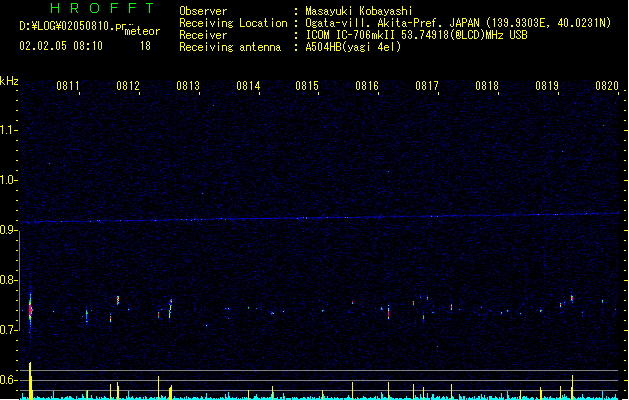Click the 0814 time axis label
Screen dimensions: 629x400
[x=248, y=86]
